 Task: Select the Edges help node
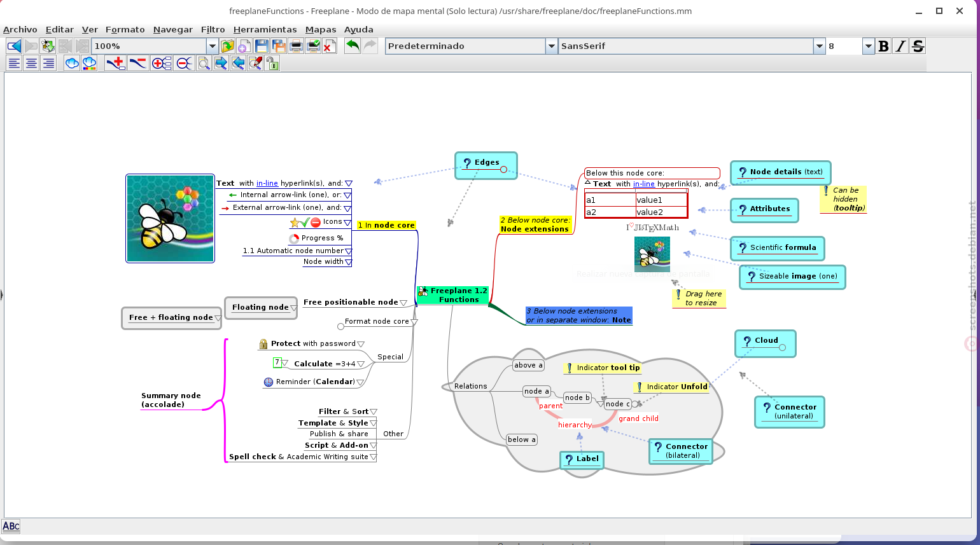tap(486, 165)
